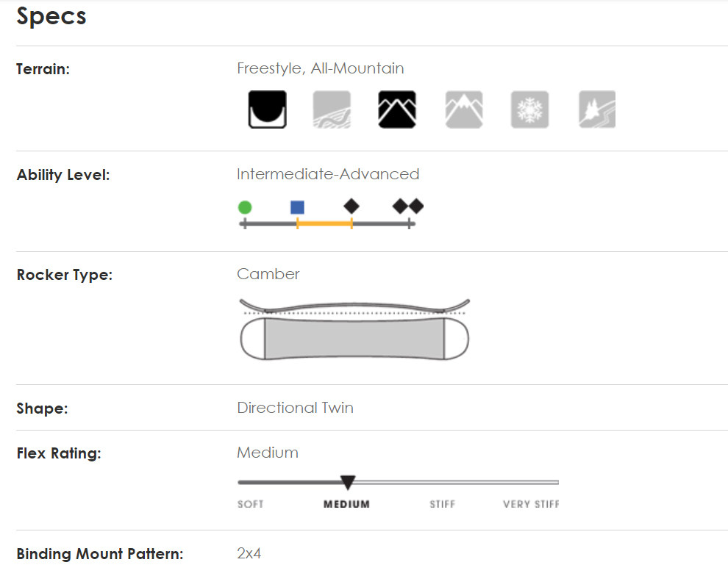Image resolution: width=728 pixels, height=565 pixels.
Task: Click the orange segment of ability scale
Action: click(324, 223)
